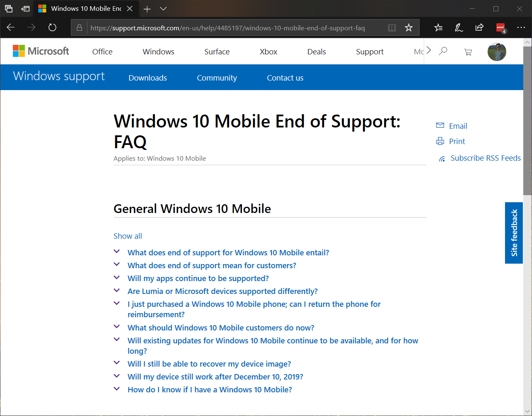Click the Email envelope icon
The width and height of the screenshot is (532, 416).
pos(440,125)
